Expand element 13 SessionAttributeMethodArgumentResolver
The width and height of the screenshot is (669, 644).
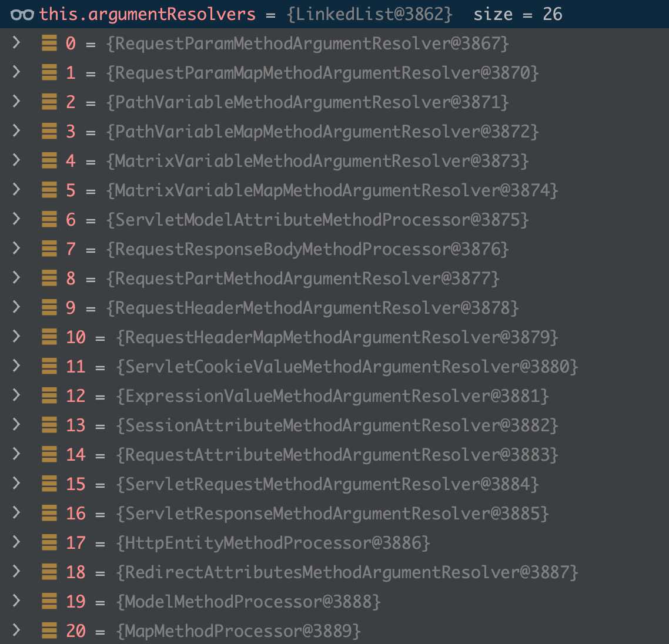tap(16, 424)
